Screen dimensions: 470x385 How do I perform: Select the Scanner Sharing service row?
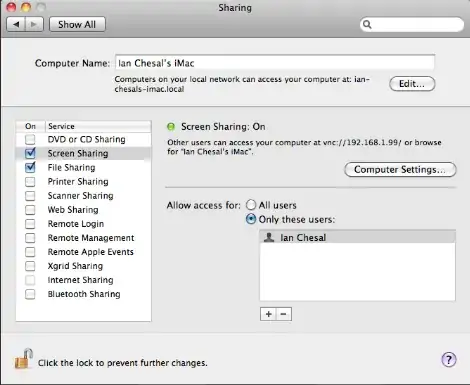click(83, 196)
